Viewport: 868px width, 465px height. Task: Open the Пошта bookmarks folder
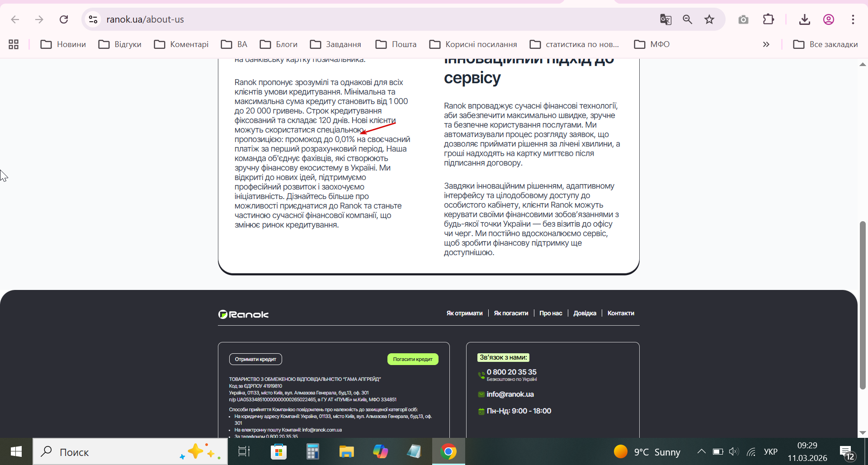(x=396, y=44)
